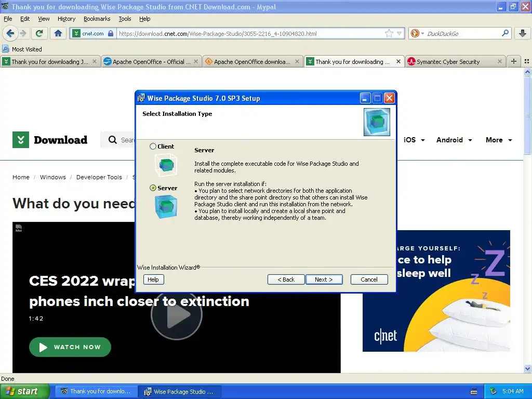532x399 pixels.
Task: Close the Symantec Cyber Security tab
Action: [499, 61]
